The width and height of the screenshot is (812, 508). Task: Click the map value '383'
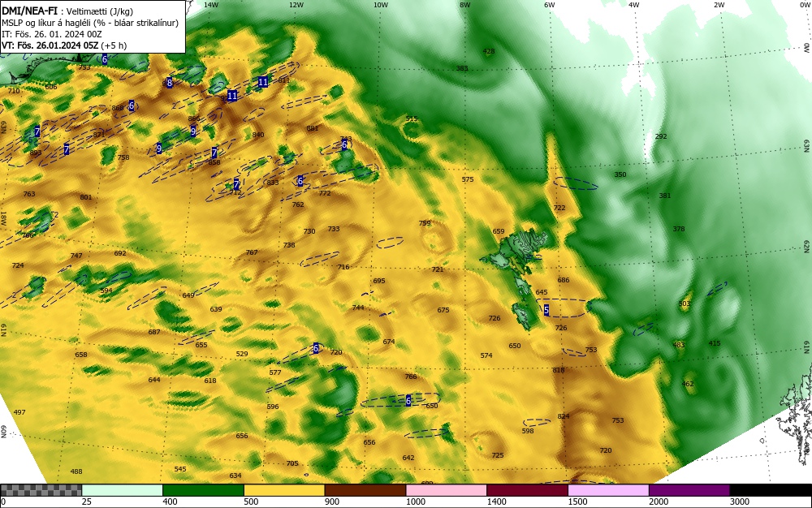462,68
